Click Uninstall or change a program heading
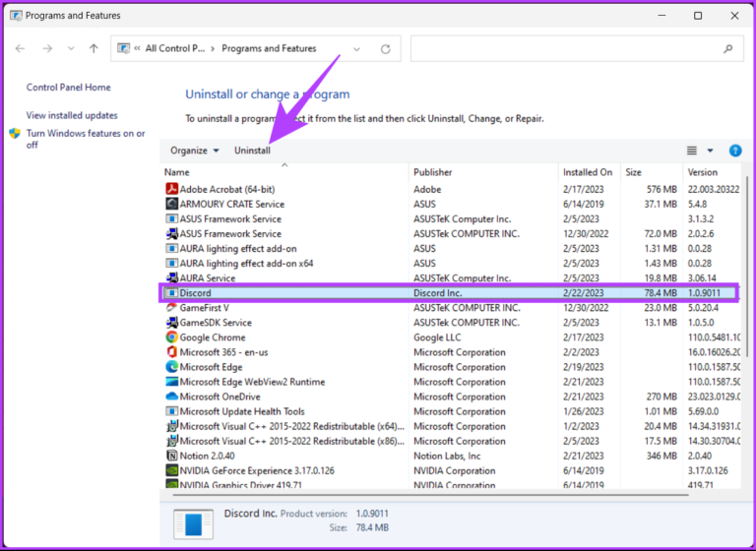Image resolution: width=756 pixels, height=551 pixels. (x=268, y=94)
